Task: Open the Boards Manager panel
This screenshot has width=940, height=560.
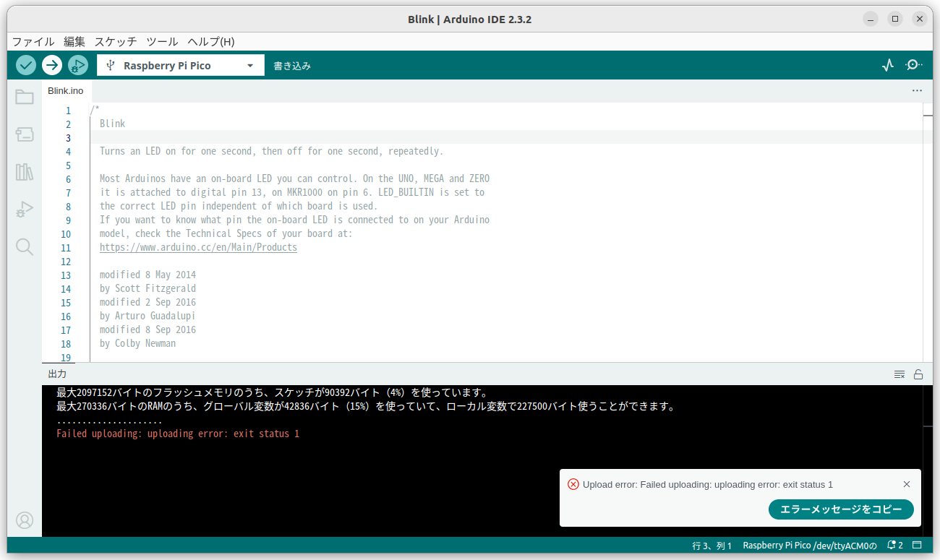Action: (24, 134)
